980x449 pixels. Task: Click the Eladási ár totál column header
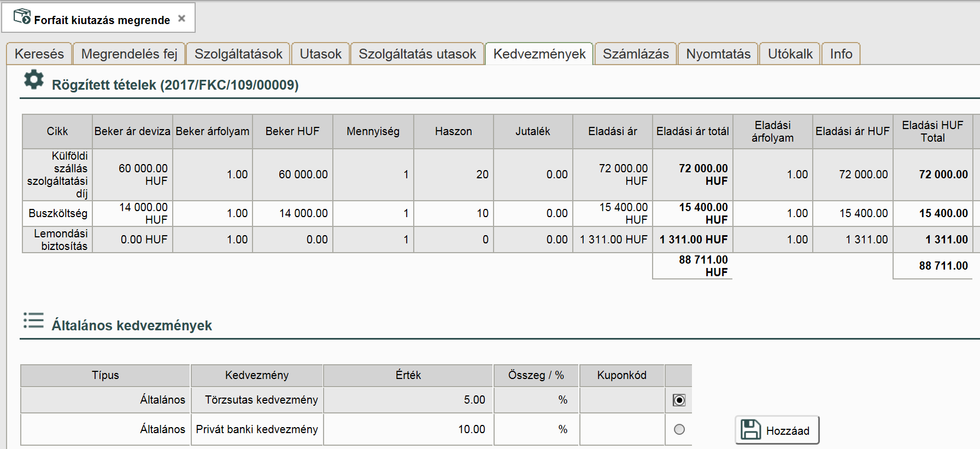[693, 131]
